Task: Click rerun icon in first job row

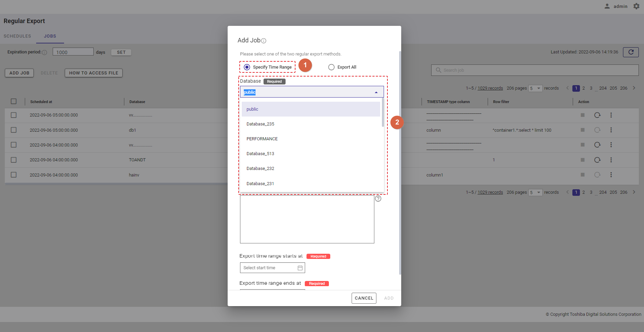Action: tap(597, 115)
